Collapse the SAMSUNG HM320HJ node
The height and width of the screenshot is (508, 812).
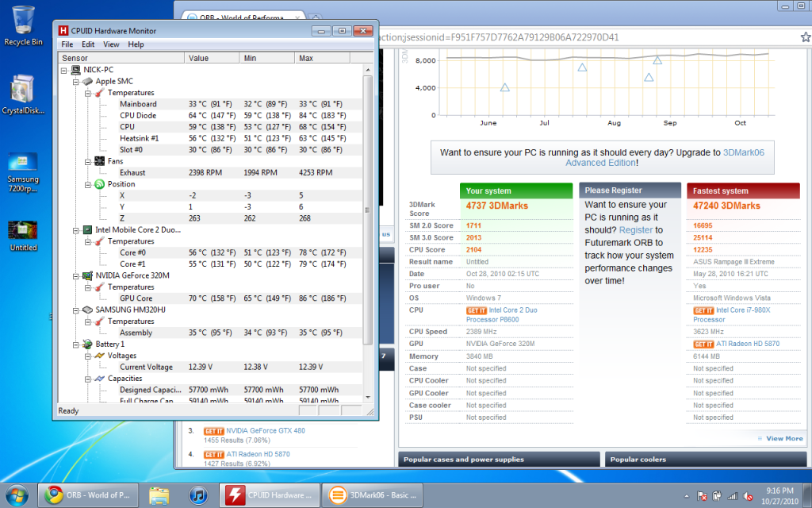coord(75,310)
